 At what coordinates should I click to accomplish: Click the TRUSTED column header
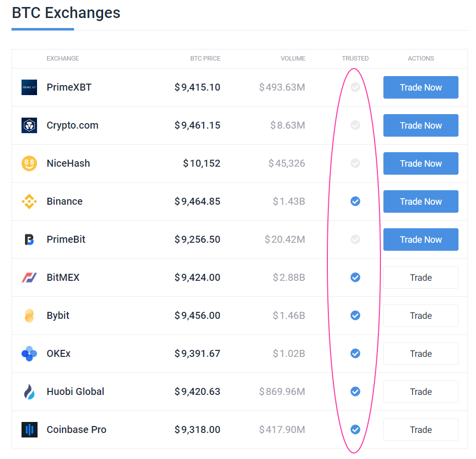(355, 59)
